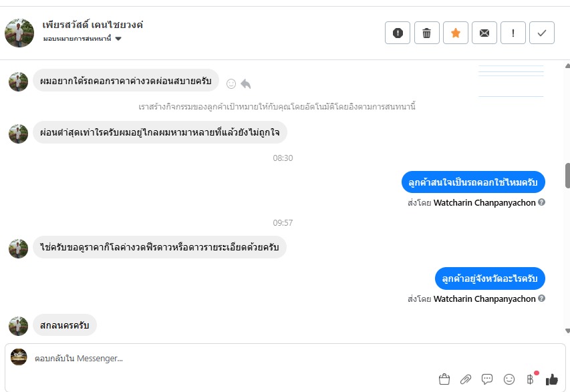This screenshot has height=392, width=570.
Task: Open emoji picker in message composer
Action: click(509, 379)
